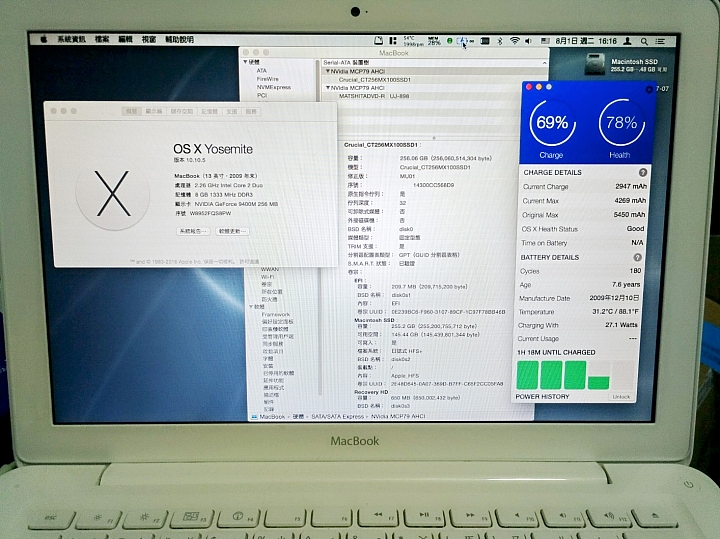The height and width of the screenshot is (539, 720).
Task: Open the Wi-Fi status menu
Action: 515,41
